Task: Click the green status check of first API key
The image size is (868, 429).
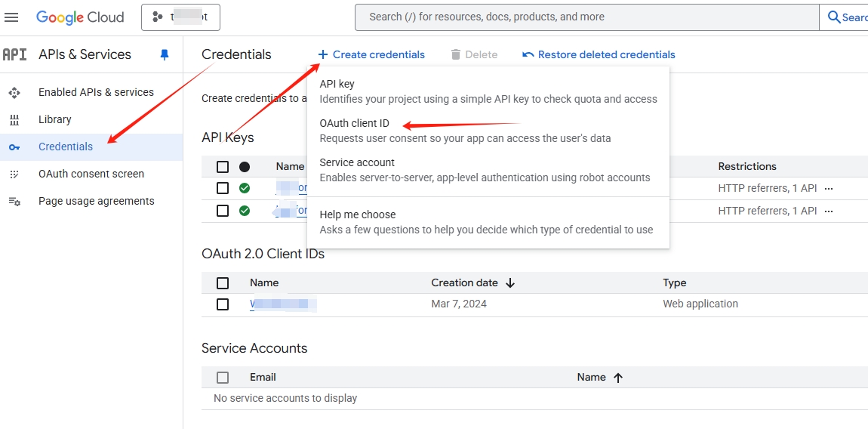Action: tap(244, 188)
